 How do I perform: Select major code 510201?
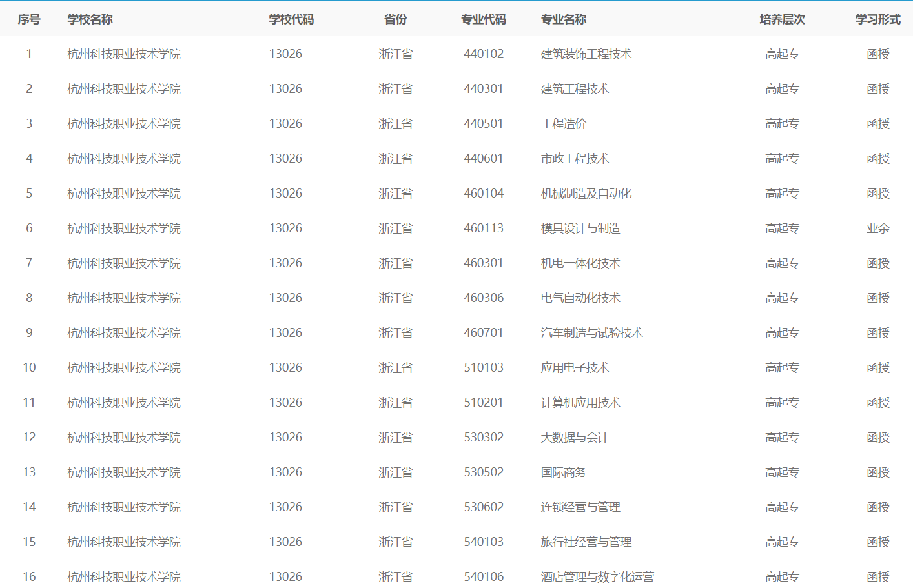point(483,403)
